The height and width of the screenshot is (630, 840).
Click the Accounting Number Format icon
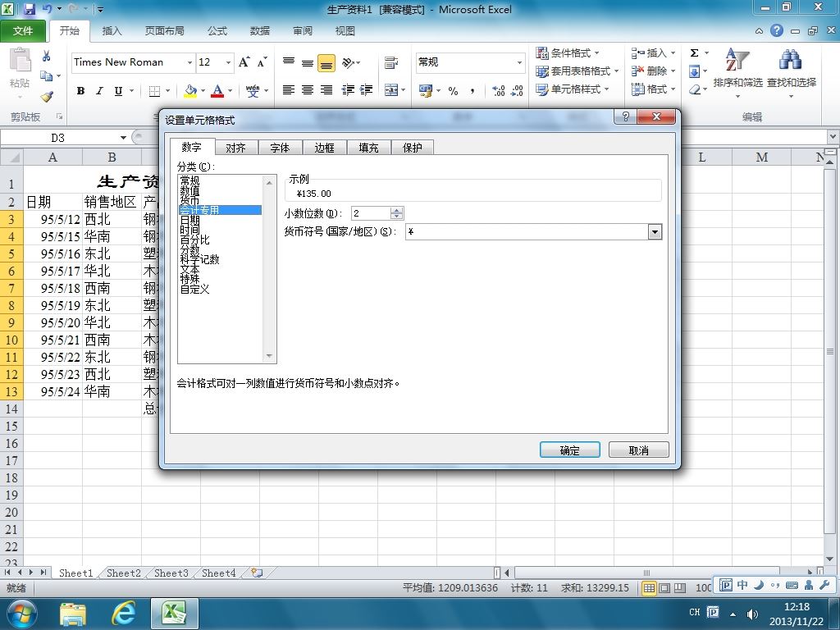(426, 90)
